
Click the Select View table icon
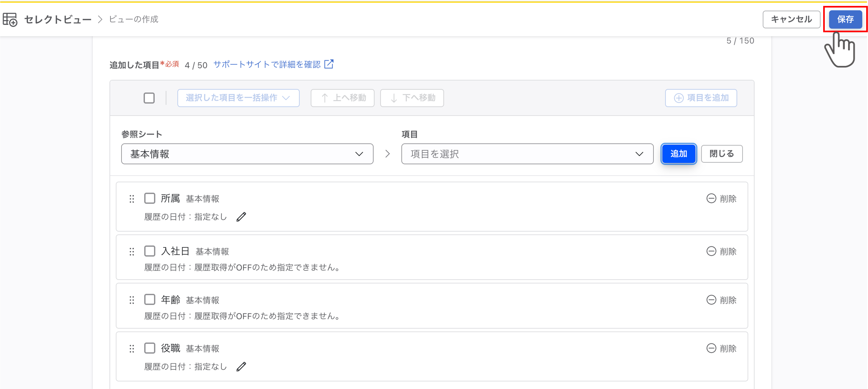[x=10, y=20]
